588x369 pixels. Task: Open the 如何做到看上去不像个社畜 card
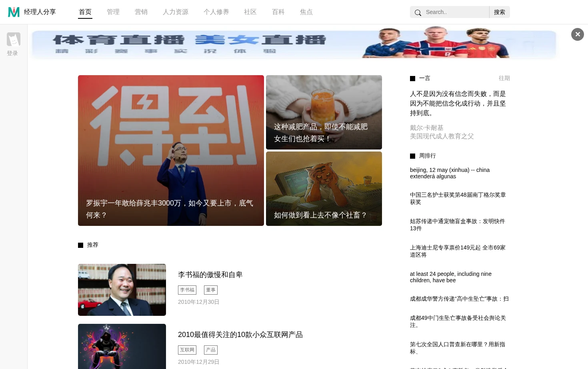[324, 189]
